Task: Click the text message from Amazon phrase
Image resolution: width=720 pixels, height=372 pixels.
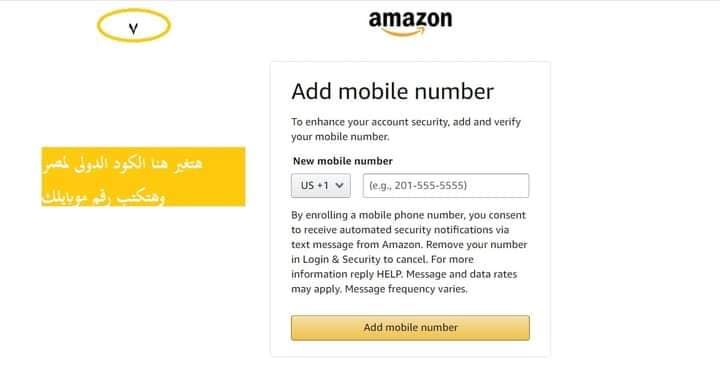Action: click(x=347, y=245)
